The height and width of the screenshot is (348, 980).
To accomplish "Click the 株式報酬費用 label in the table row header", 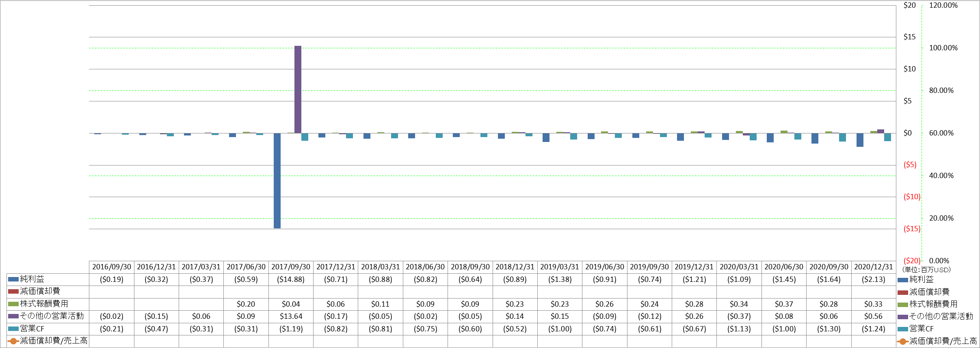I will click(44, 304).
